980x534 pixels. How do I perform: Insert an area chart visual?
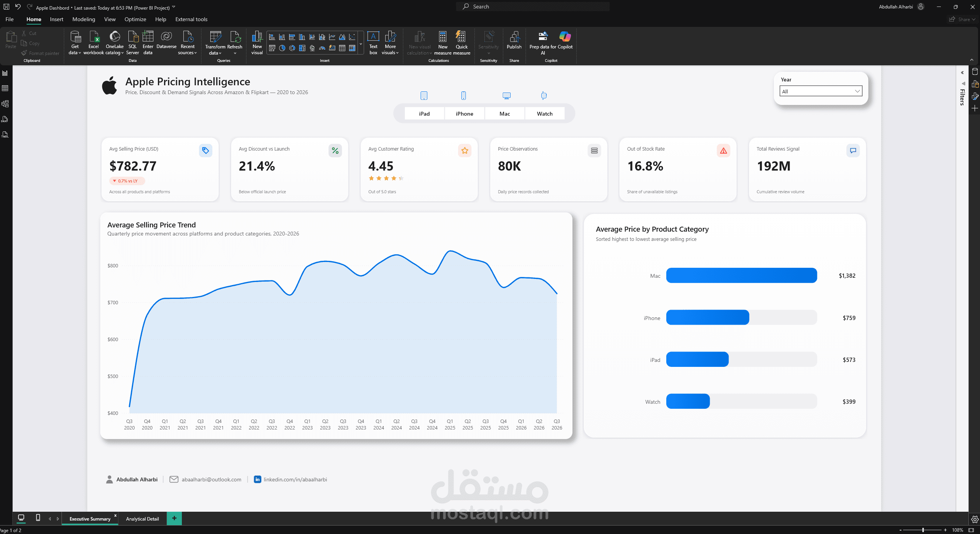(x=342, y=37)
